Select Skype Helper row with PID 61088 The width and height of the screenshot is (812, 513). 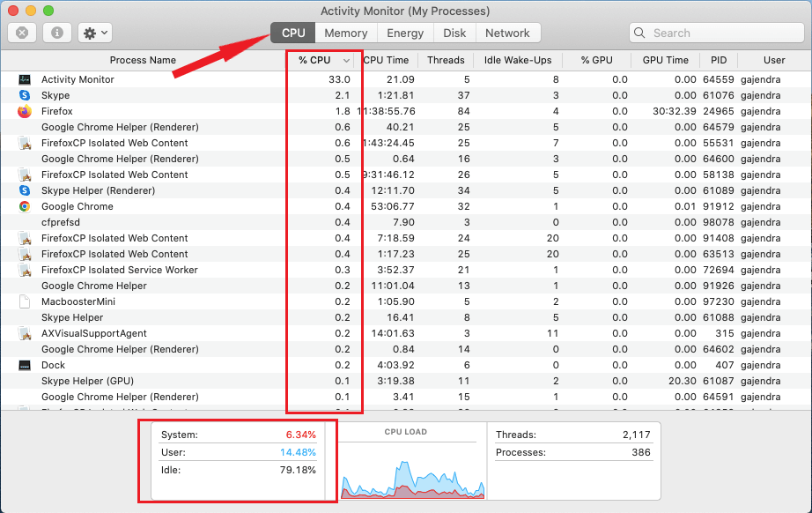[x=406, y=317]
